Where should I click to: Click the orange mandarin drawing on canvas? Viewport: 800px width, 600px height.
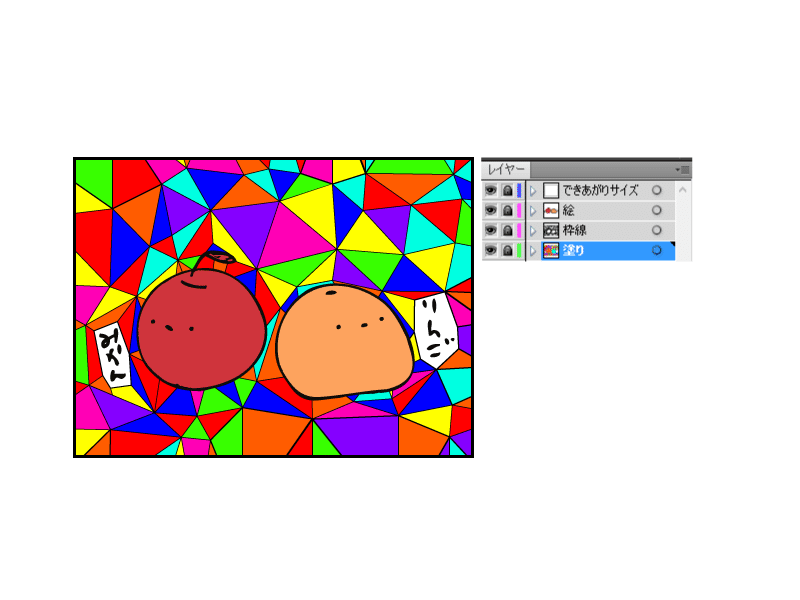point(344,342)
